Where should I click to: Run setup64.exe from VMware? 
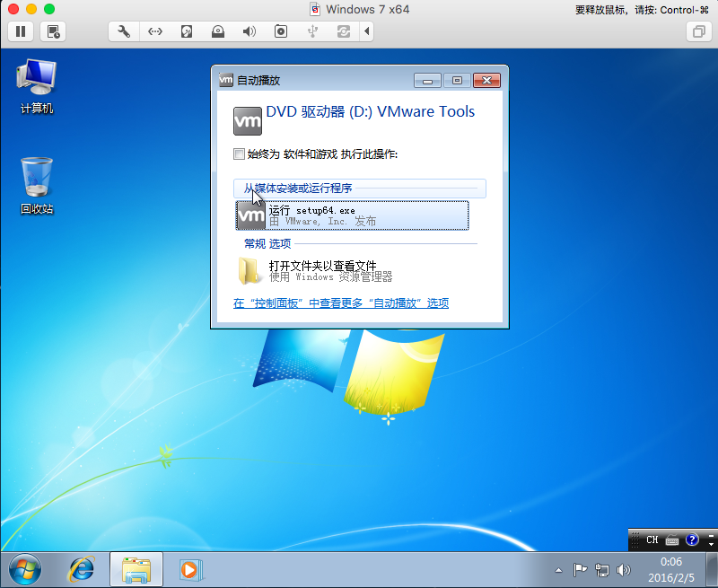(352, 215)
